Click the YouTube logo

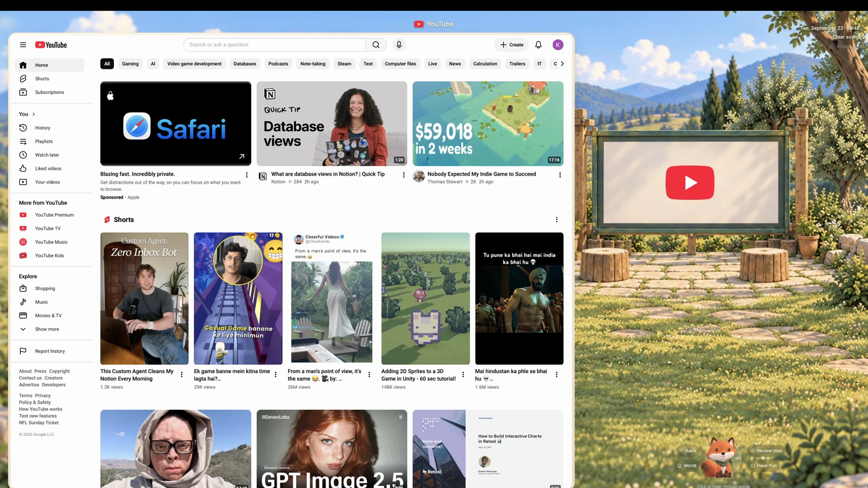click(51, 45)
